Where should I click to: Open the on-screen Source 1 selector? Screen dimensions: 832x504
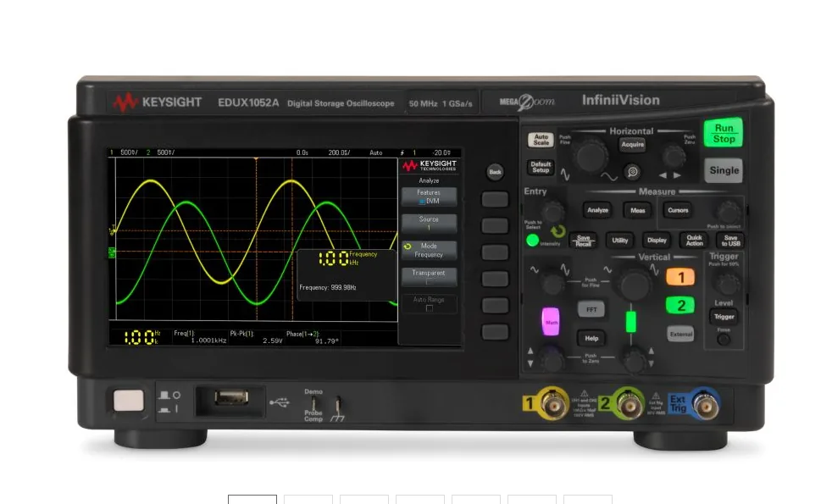pyautogui.click(x=429, y=224)
